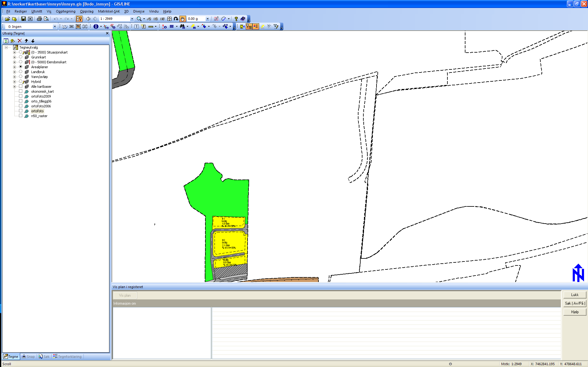Open the Utsnitt menu

[x=37, y=11]
